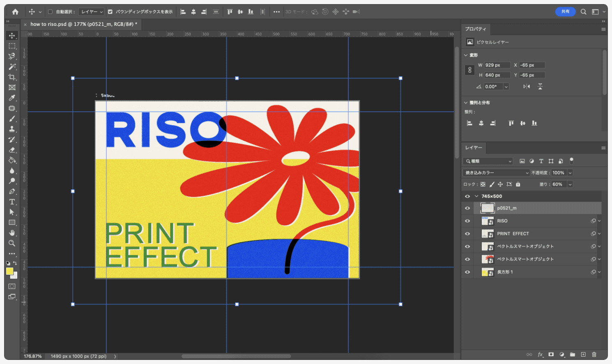Collapse the 変形 section
Screen dimensions: 612x364
(466, 55)
